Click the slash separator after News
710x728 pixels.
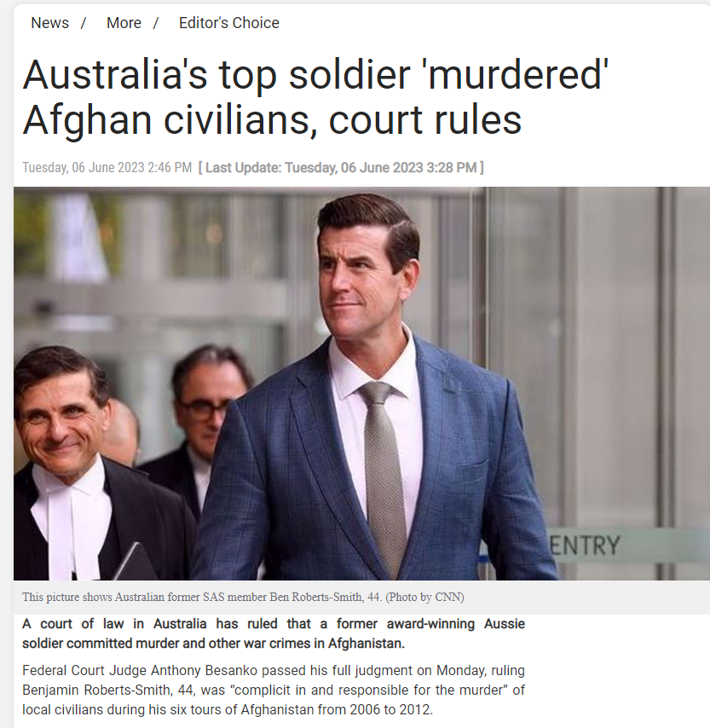[84, 23]
